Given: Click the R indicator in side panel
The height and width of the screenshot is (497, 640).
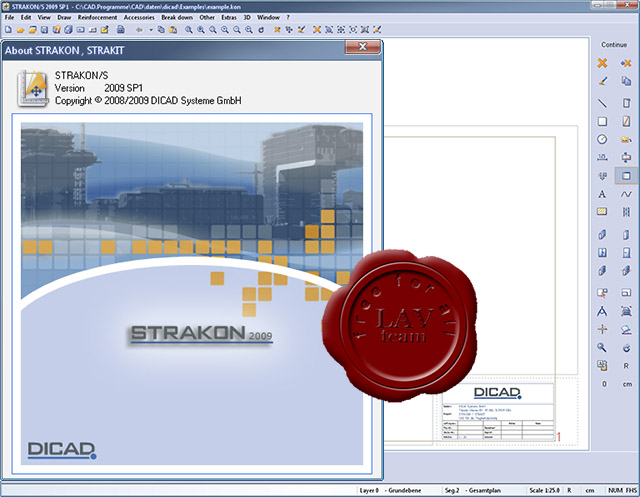Looking at the screenshot, I should point(626,366).
